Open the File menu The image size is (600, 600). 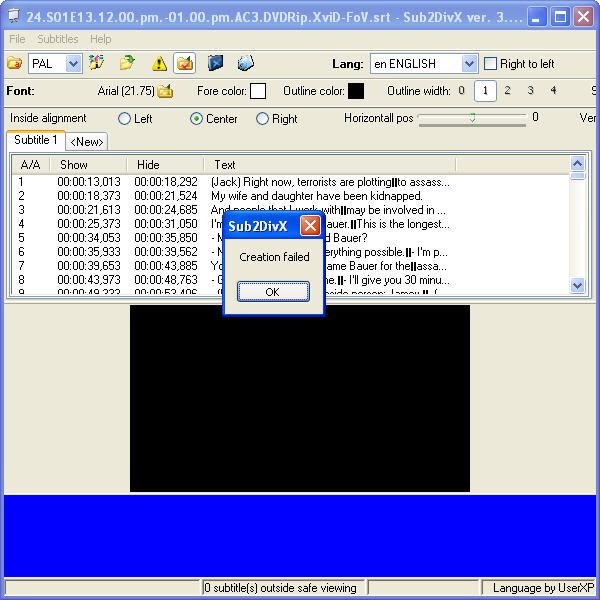coord(17,39)
